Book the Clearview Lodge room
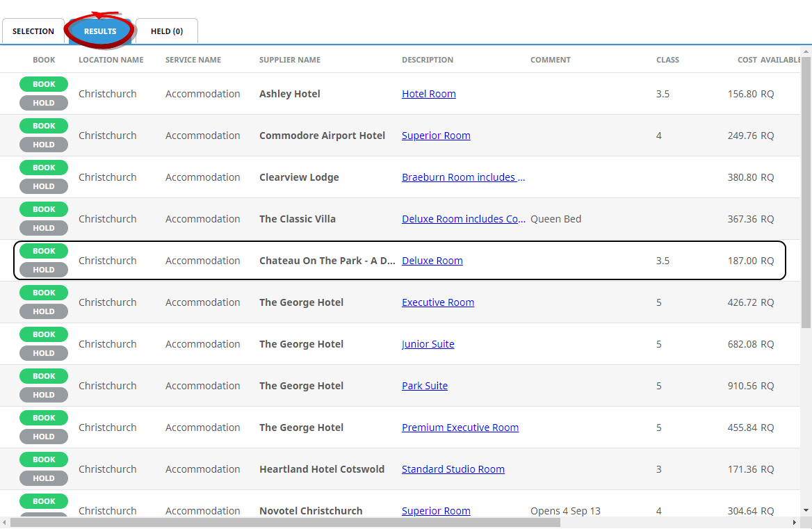 (x=44, y=168)
